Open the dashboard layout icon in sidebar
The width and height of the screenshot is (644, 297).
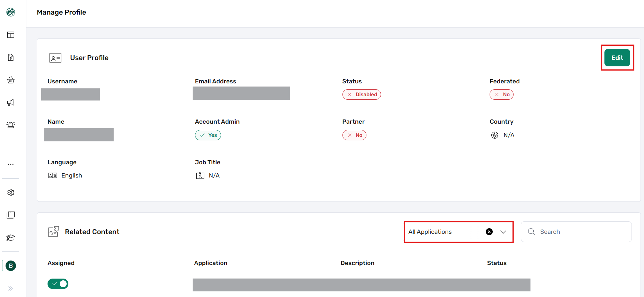[11, 35]
